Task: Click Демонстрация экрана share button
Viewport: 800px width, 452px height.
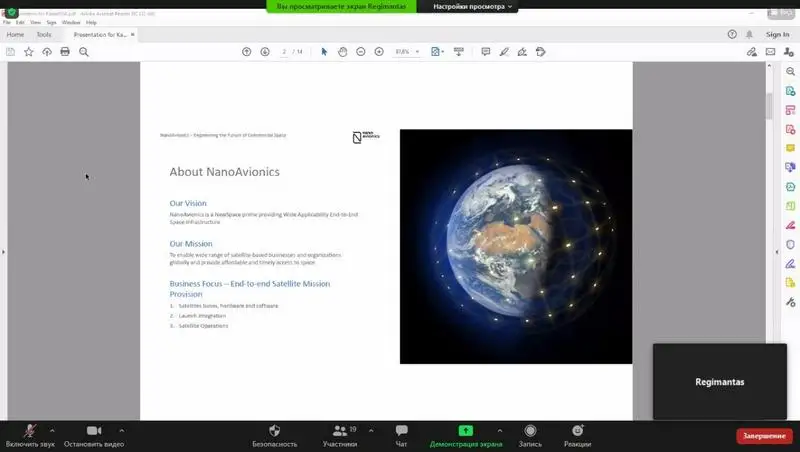Action: click(x=466, y=436)
